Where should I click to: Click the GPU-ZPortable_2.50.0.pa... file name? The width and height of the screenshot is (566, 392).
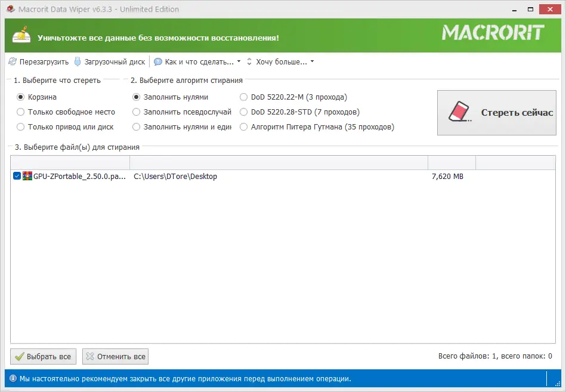pos(79,176)
